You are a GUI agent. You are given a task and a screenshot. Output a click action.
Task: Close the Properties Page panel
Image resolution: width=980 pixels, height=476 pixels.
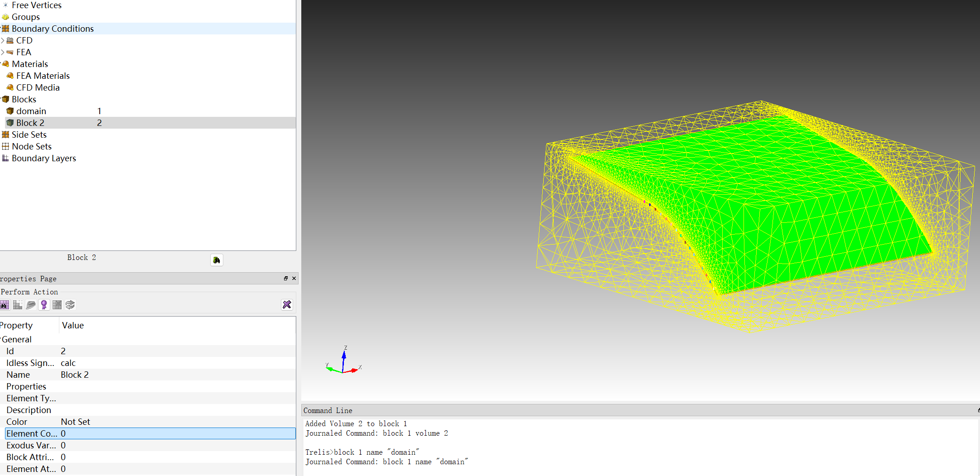pyautogui.click(x=294, y=279)
